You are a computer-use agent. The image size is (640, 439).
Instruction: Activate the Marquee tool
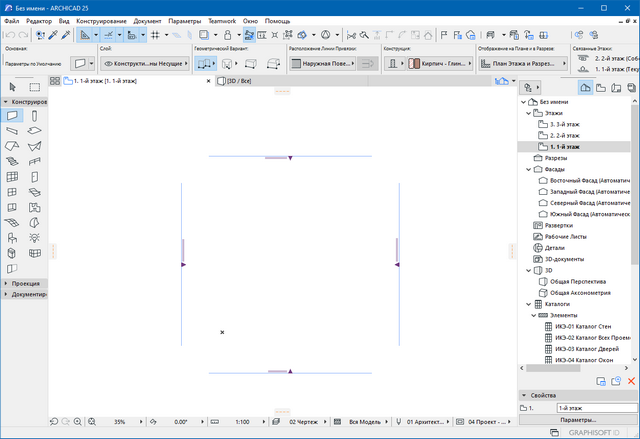(x=35, y=87)
